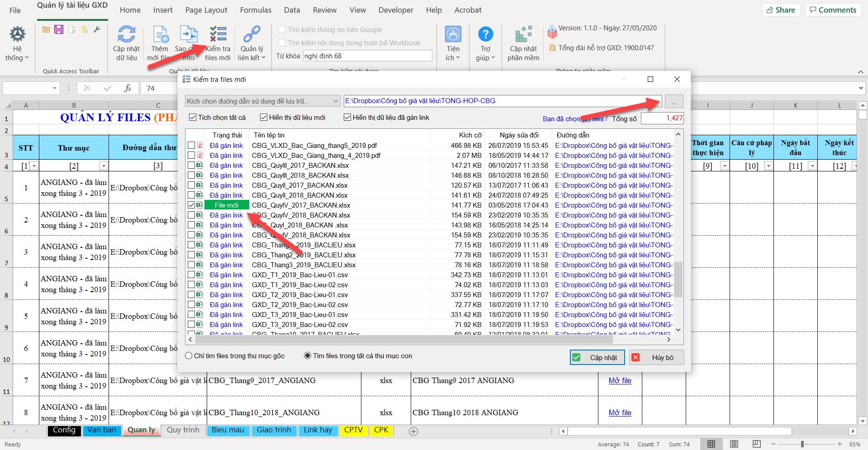Screen dimensions: 868x450
Task: Click the Cập nhật phần mềm icon
Action: tap(523, 35)
